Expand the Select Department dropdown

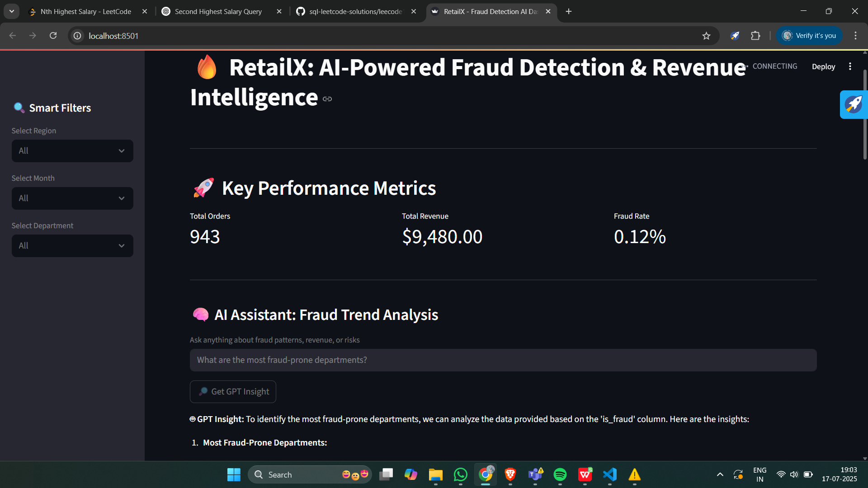[x=72, y=246]
